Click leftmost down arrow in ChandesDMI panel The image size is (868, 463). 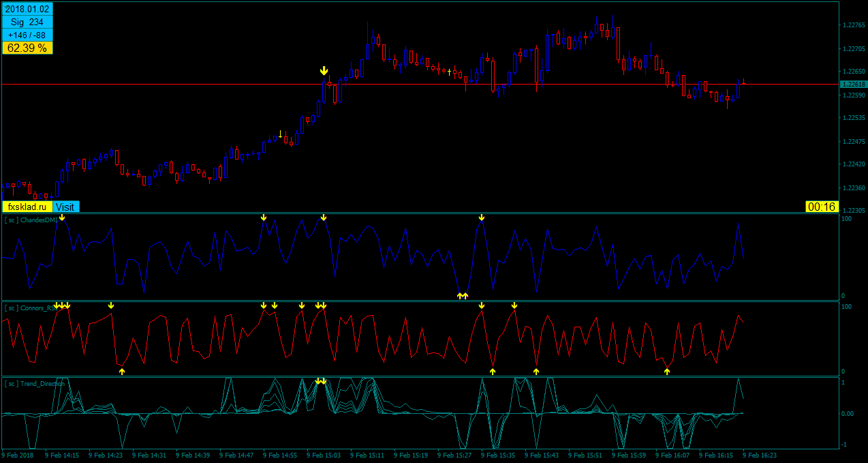click(62, 218)
